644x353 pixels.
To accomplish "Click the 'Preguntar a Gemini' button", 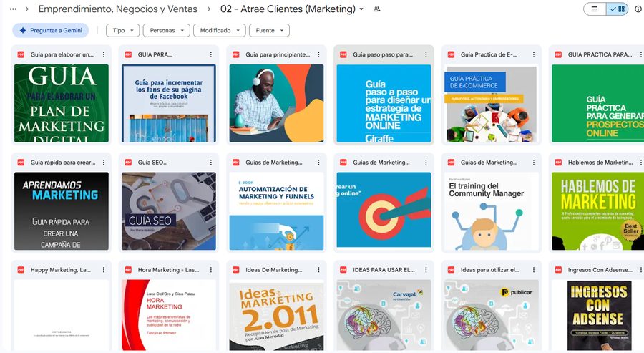I will (51, 30).
